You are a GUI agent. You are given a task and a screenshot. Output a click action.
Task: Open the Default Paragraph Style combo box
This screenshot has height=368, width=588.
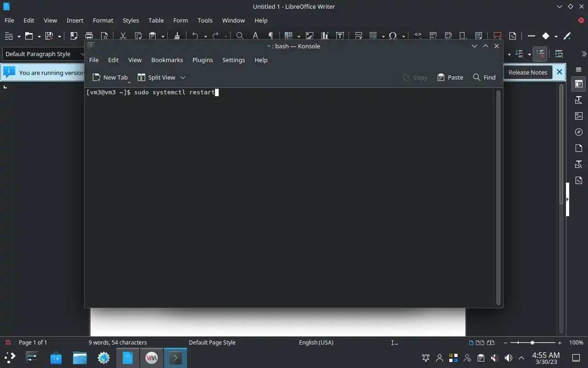point(44,54)
